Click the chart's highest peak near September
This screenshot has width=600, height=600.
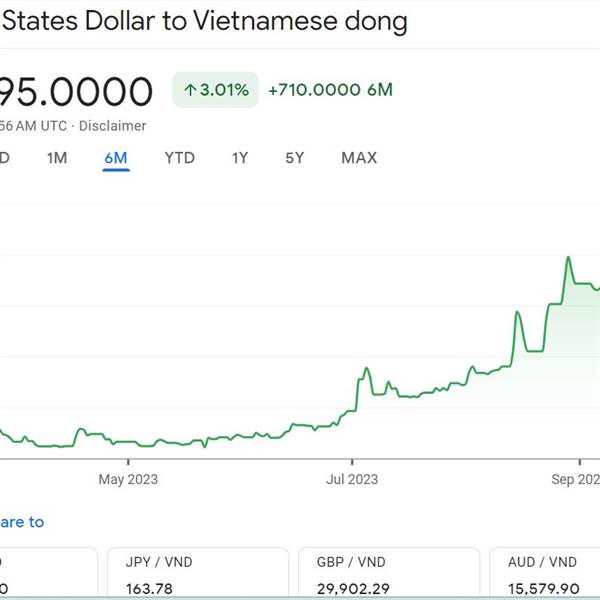[568, 258]
